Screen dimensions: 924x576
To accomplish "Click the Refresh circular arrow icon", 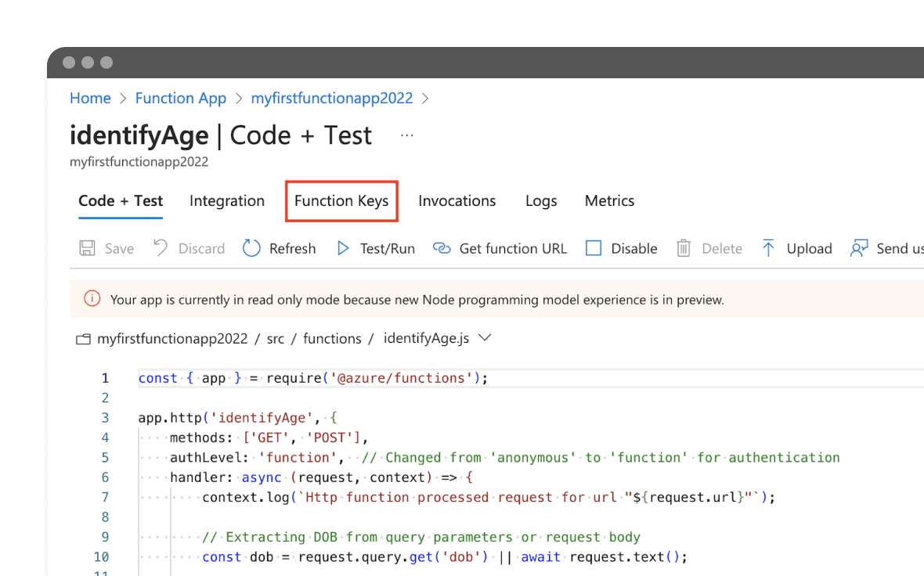I will 251,248.
